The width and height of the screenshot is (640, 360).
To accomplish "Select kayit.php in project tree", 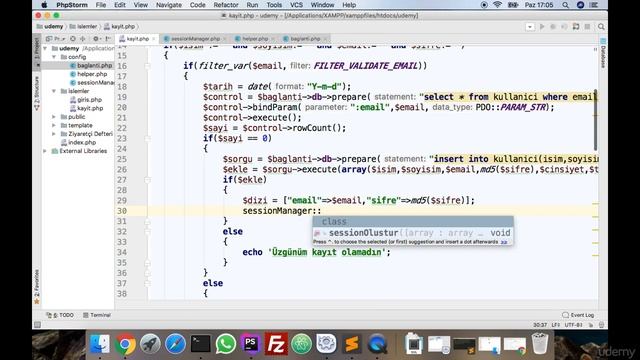I will point(86,108).
